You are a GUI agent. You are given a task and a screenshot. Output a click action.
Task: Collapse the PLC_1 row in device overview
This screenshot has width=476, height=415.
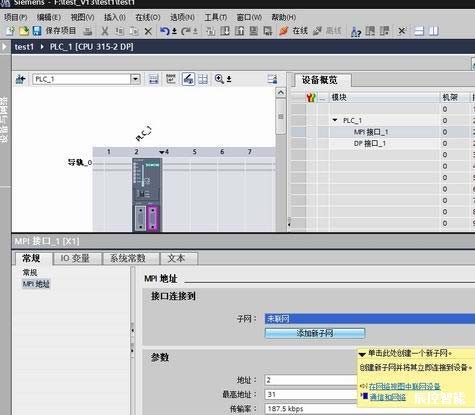coord(335,120)
